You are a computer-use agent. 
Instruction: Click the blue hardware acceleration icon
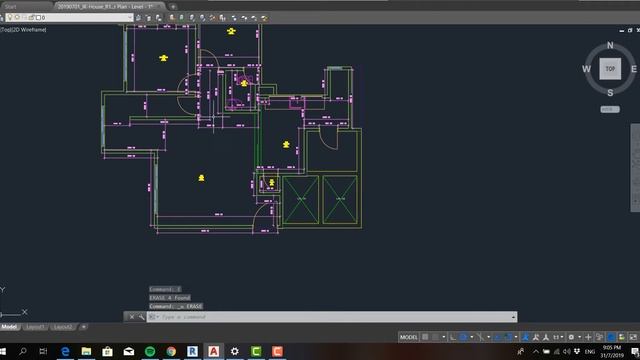click(x=611, y=337)
